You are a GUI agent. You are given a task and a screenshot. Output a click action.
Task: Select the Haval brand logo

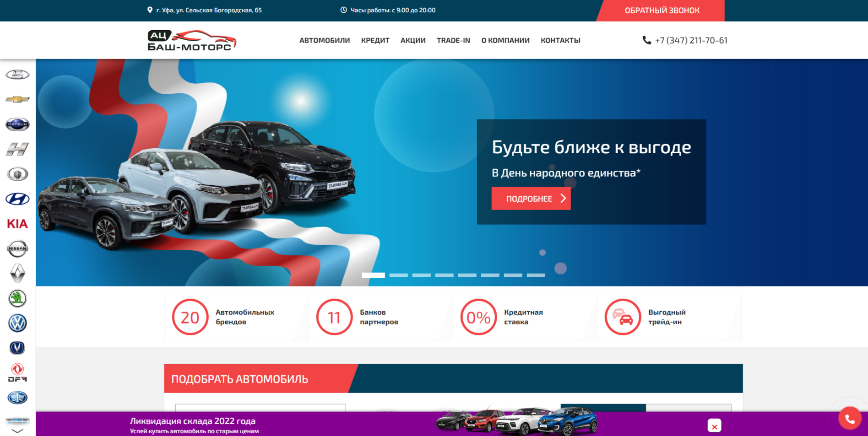coord(17,149)
